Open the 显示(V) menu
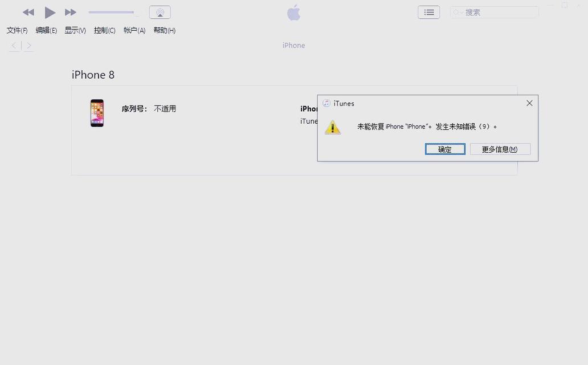 pyautogui.click(x=75, y=30)
